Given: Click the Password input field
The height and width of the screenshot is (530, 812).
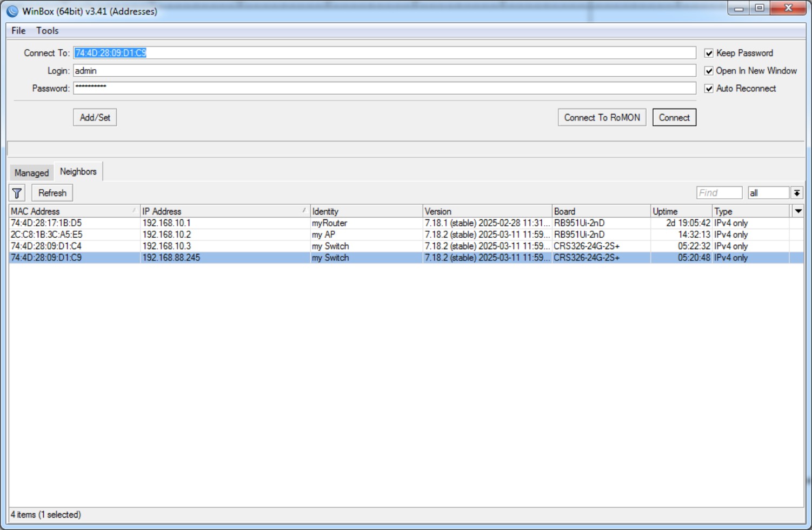Looking at the screenshot, I should tap(384, 88).
